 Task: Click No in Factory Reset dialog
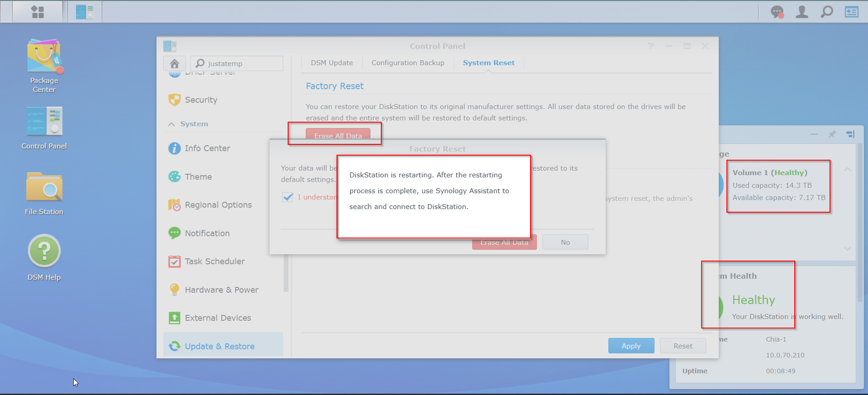tap(565, 243)
